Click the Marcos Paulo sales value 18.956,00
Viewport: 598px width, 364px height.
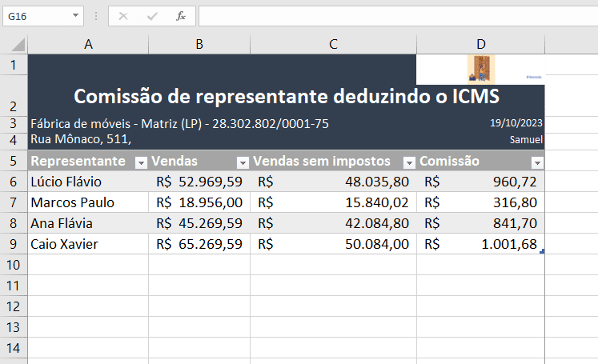pyautogui.click(x=199, y=202)
